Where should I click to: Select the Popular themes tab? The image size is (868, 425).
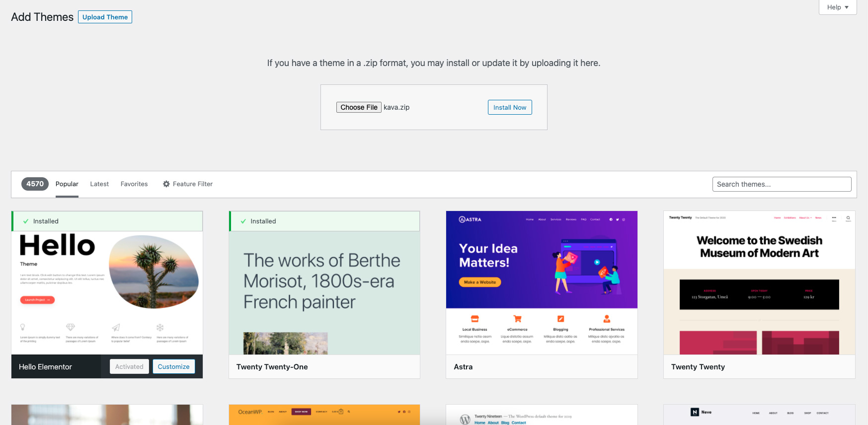[67, 184]
